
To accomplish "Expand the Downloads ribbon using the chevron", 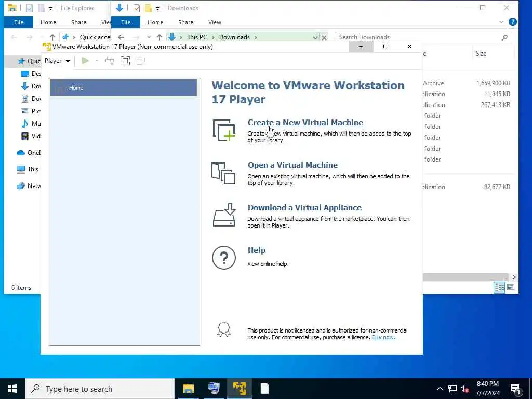I will [501, 22].
